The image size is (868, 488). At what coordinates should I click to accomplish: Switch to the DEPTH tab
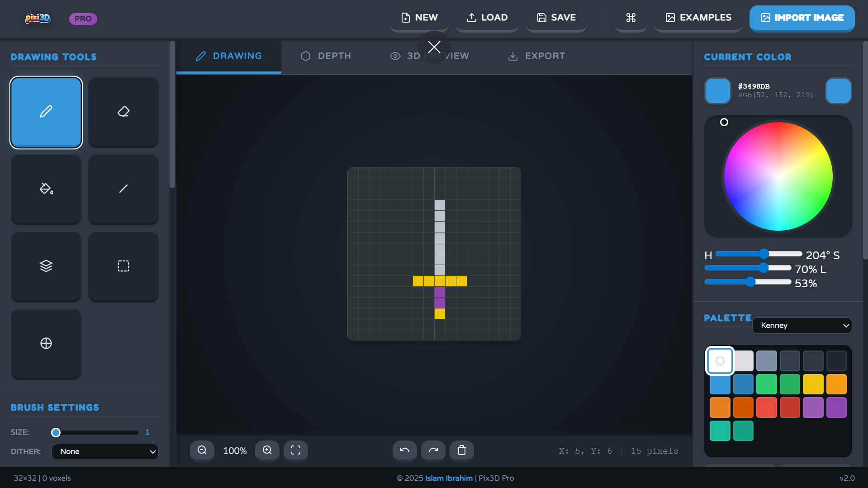(x=326, y=57)
